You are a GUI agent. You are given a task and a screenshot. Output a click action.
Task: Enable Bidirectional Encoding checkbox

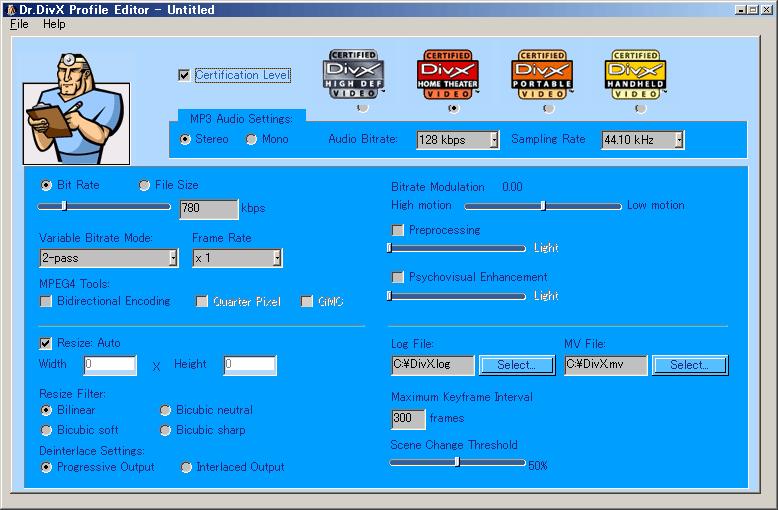click(46, 301)
